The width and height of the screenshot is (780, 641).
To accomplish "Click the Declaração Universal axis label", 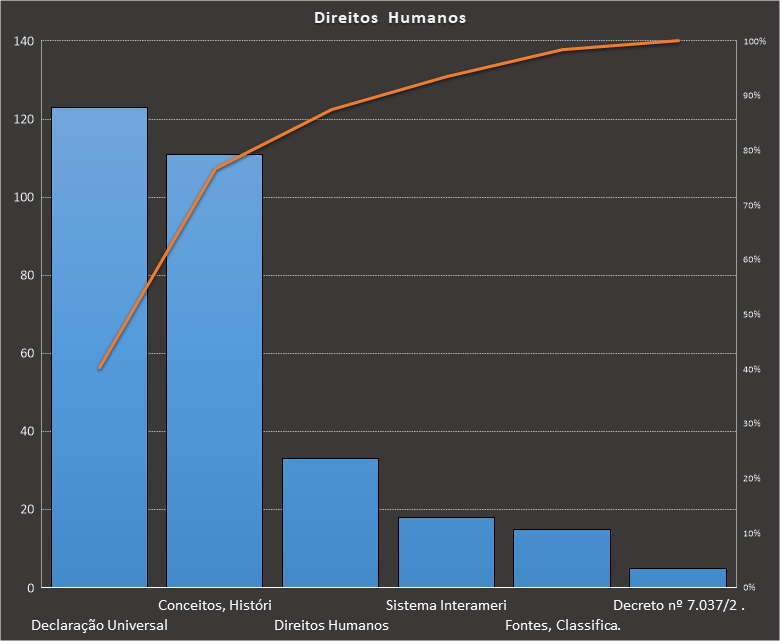I will tap(100, 625).
